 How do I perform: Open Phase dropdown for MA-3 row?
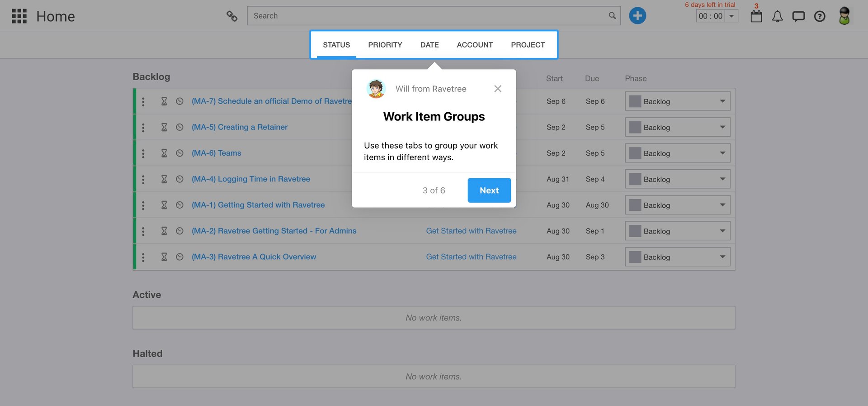pos(677,257)
